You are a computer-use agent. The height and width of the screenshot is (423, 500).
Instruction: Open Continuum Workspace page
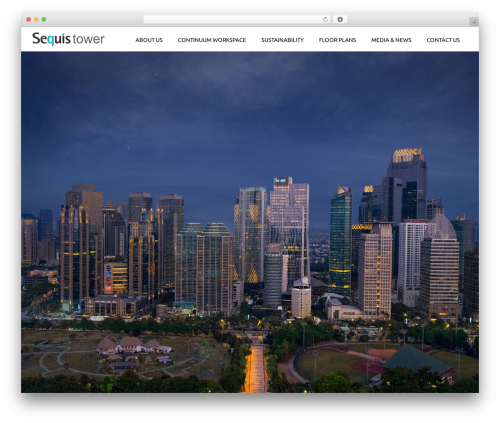[212, 40]
